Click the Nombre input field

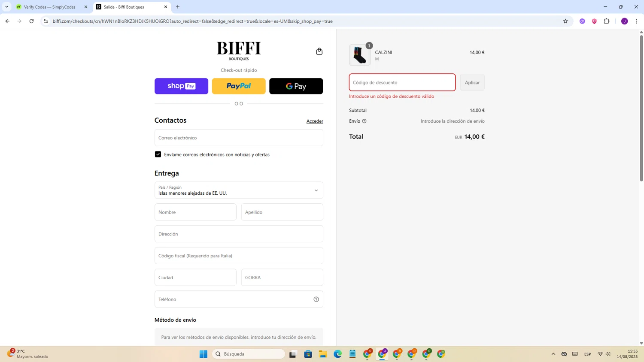coord(195,212)
